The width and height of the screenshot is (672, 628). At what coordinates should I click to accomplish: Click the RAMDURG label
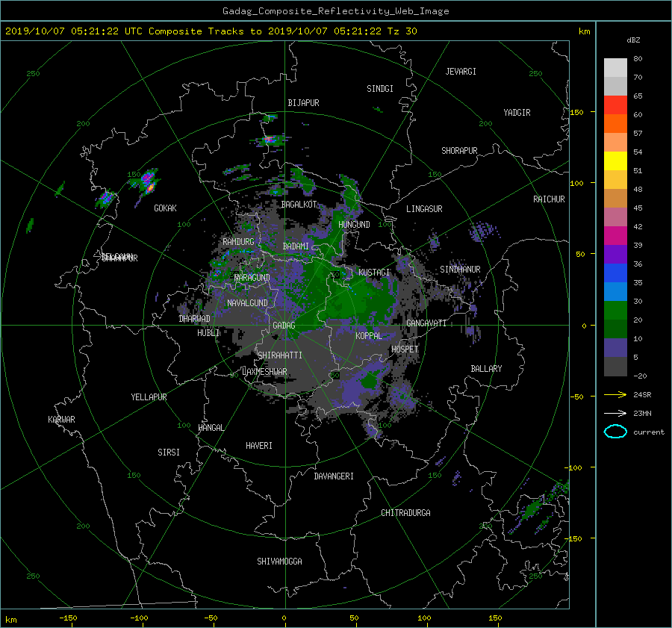pyautogui.click(x=238, y=242)
